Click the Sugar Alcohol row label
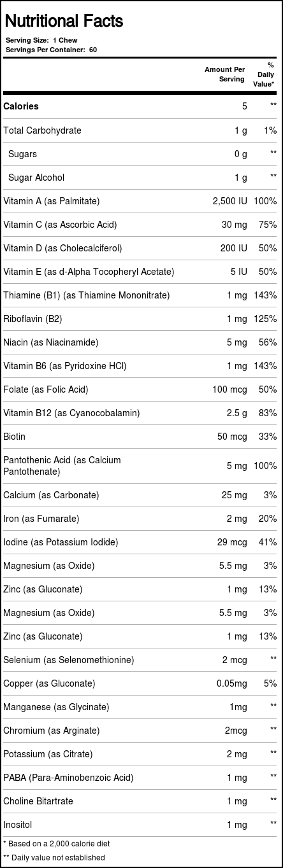 pyautogui.click(x=36, y=178)
